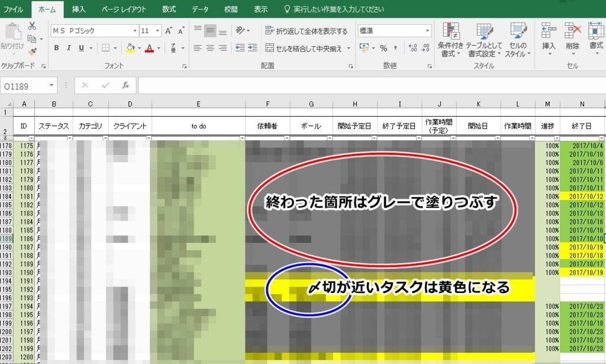Click the Copy icon in clipboard group
Viewport: 606px width, 364px height.
(33, 39)
